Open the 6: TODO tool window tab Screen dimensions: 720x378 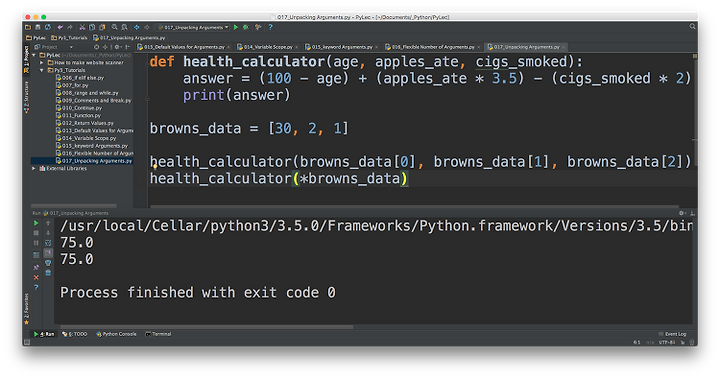(x=74, y=334)
